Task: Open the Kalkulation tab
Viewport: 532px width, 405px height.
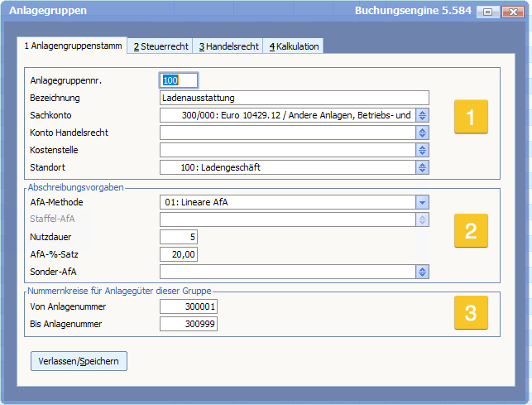Action: coord(294,46)
